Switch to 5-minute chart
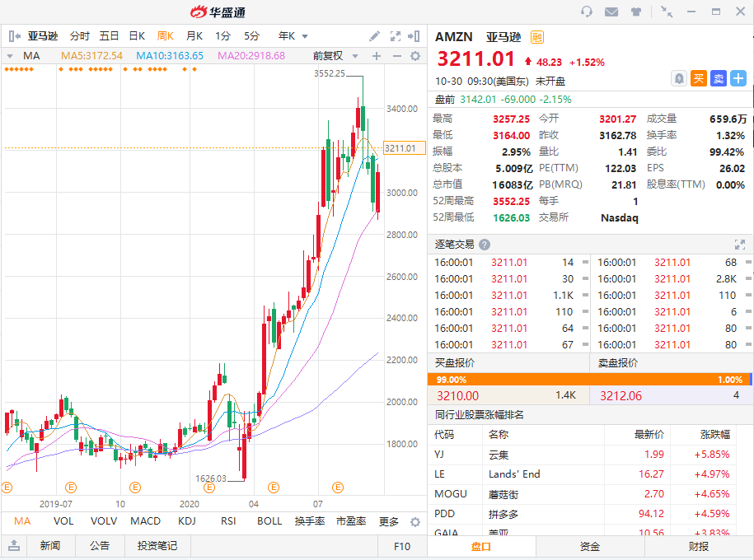This screenshot has width=754, height=560. [251, 36]
